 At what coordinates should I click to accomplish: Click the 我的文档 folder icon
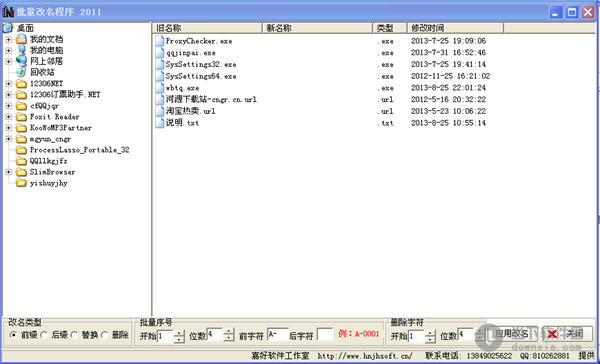pyautogui.click(x=21, y=39)
